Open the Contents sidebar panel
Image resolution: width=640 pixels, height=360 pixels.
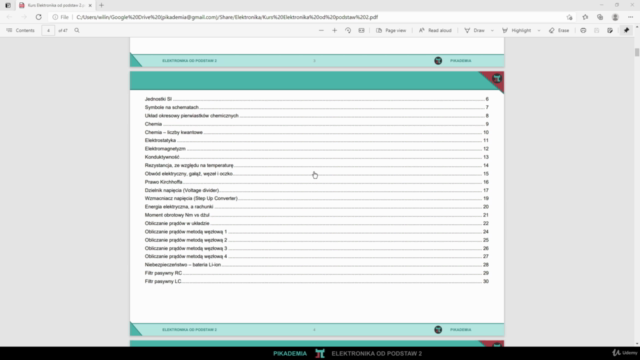[x=20, y=30]
